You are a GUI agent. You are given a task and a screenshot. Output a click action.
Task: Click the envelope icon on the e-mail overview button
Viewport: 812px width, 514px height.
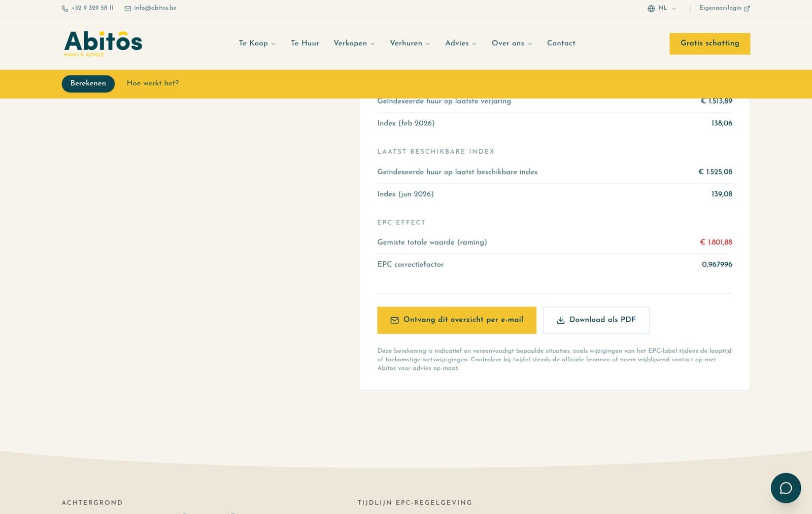tap(394, 320)
